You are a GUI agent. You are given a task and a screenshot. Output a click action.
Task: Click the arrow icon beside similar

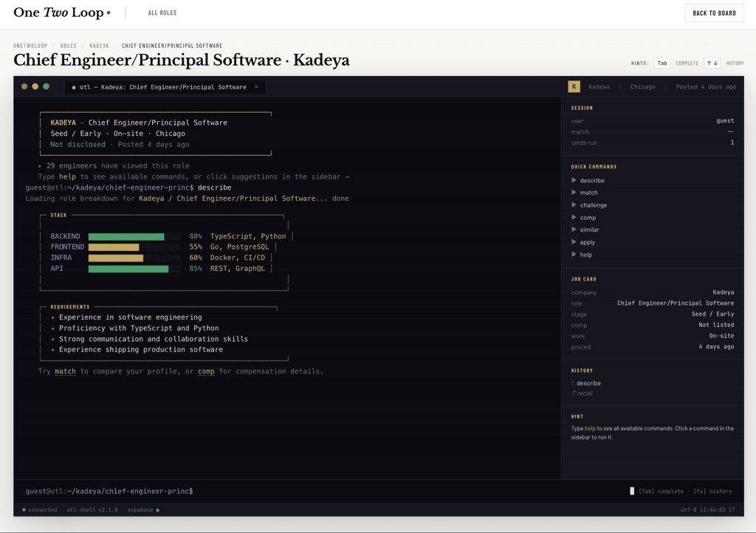tap(574, 230)
